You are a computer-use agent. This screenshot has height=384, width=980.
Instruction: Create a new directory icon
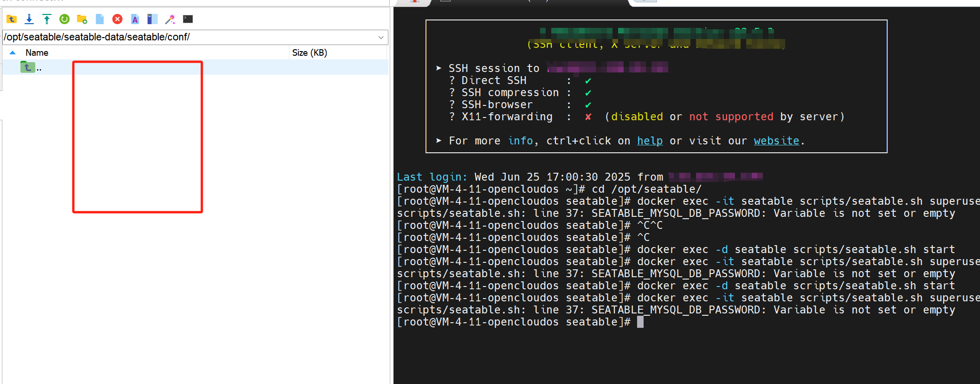(82, 19)
